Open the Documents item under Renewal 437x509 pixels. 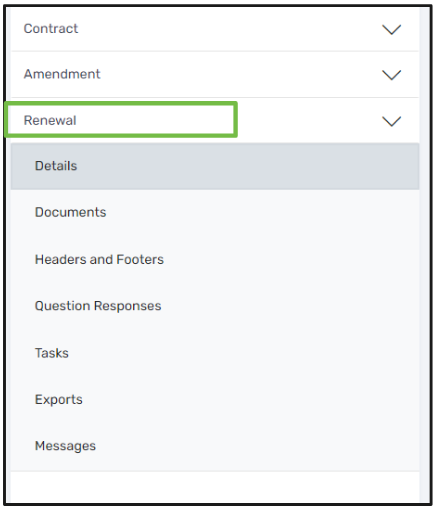(x=215, y=212)
